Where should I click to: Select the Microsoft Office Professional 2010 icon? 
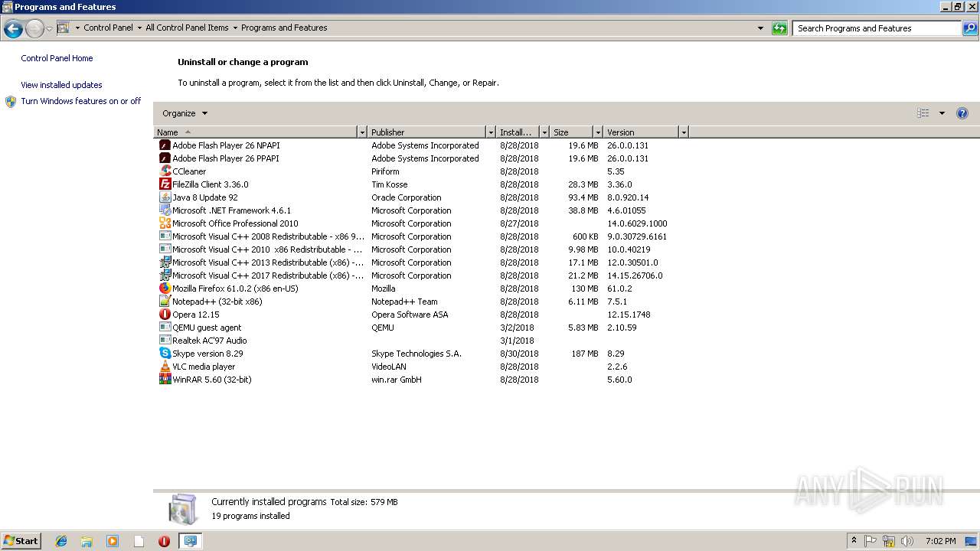[165, 223]
